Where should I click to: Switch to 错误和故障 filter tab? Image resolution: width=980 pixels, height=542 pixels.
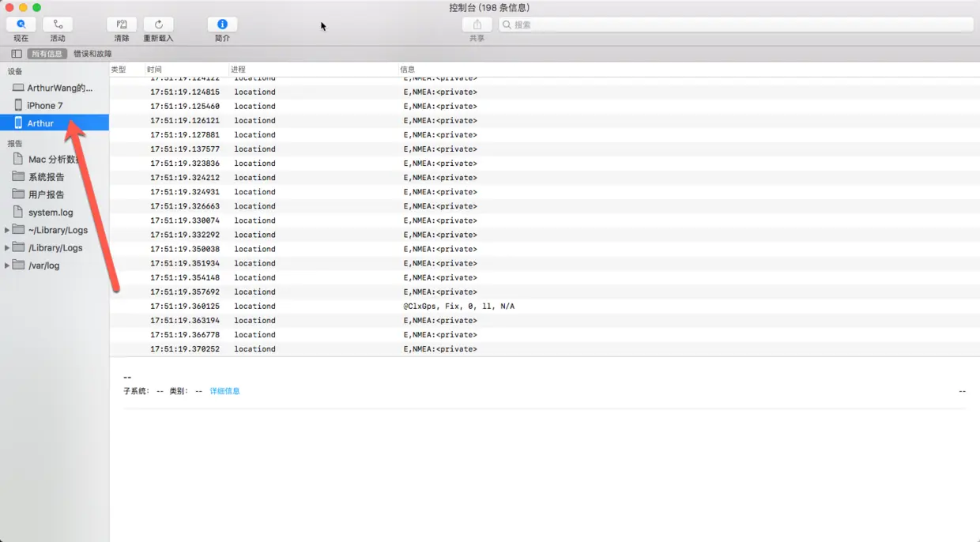(92, 54)
